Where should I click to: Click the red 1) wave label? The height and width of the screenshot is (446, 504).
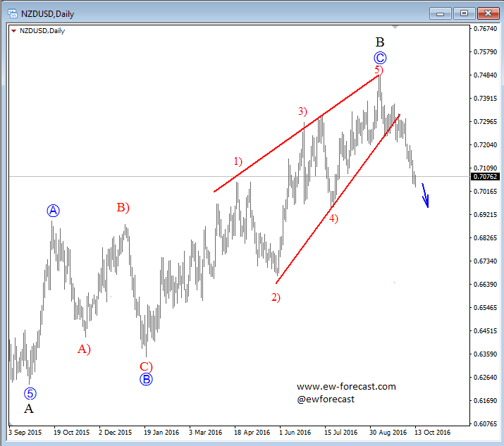238,161
